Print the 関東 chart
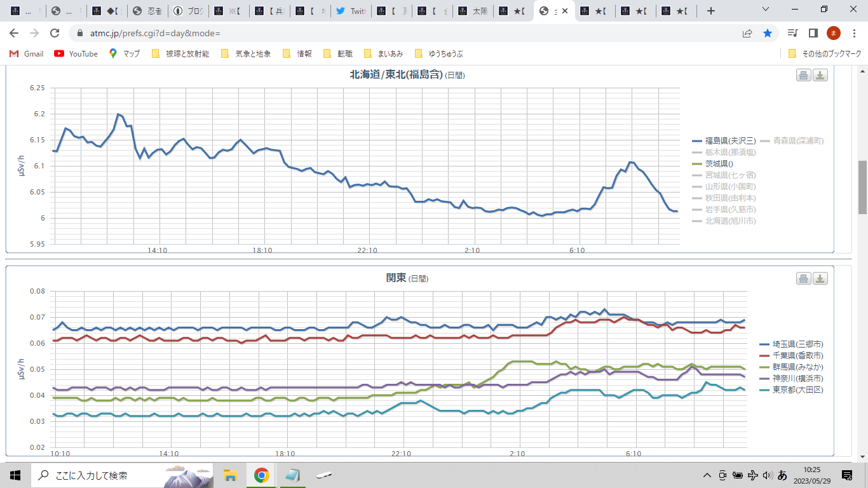Image resolution: width=868 pixels, height=488 pixels. tap(804, 278)
